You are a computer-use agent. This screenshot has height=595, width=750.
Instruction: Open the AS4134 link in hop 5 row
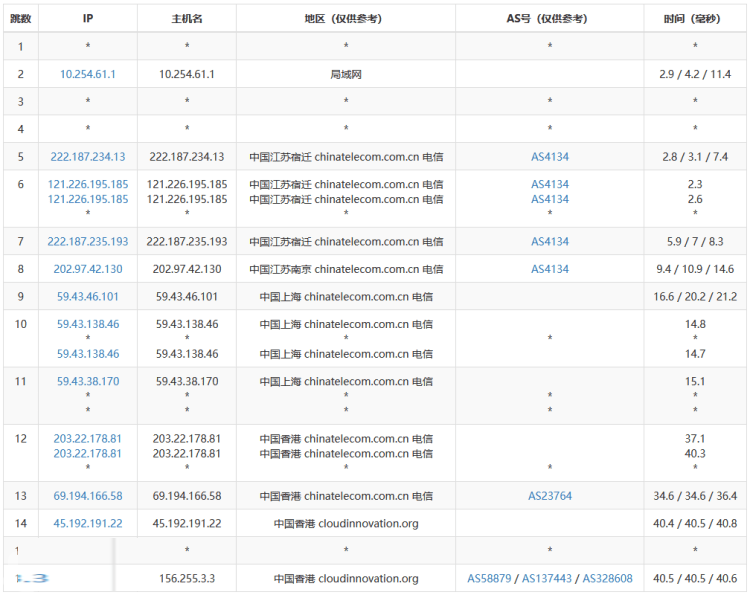(550, 157)
